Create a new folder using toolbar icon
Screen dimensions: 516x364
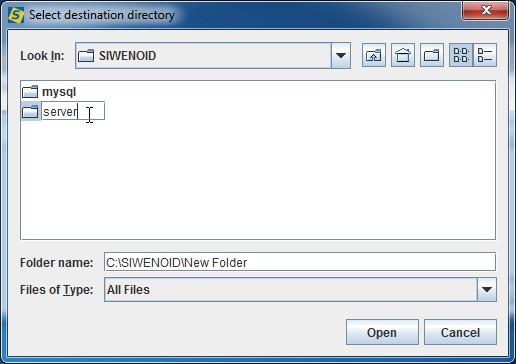[x=432, y=55]
